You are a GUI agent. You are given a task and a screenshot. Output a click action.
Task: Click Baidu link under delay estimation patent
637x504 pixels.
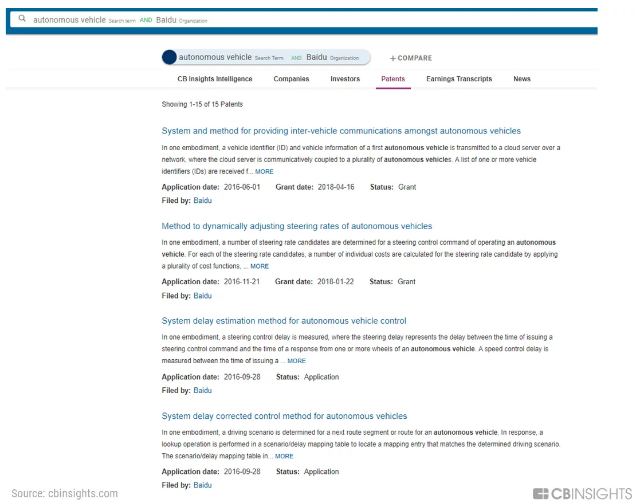pos(202,390)
